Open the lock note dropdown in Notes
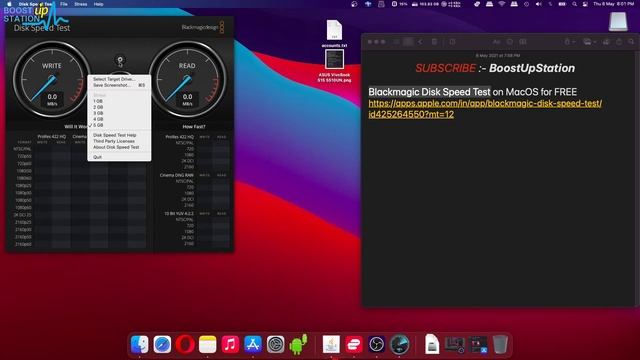Screen dimensions: 640x360 [569, 42]
